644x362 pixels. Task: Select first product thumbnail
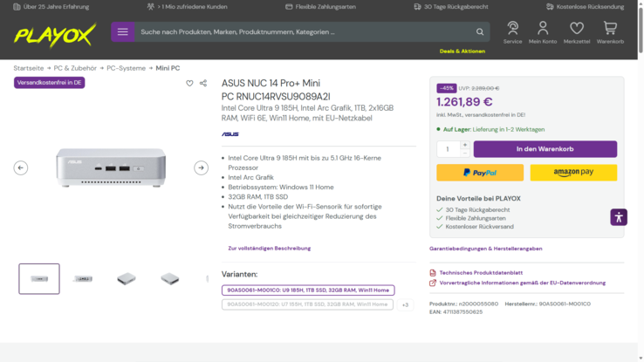coord(39,279)
